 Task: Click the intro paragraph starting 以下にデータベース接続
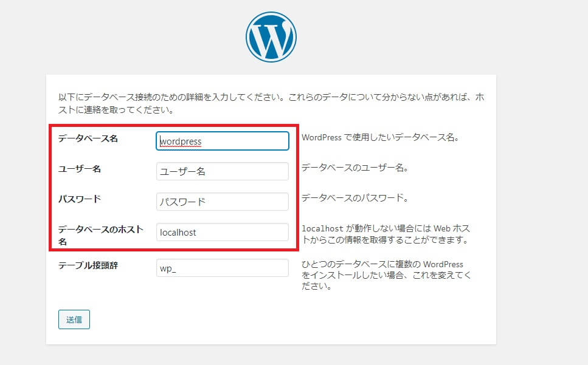[271, 103]
